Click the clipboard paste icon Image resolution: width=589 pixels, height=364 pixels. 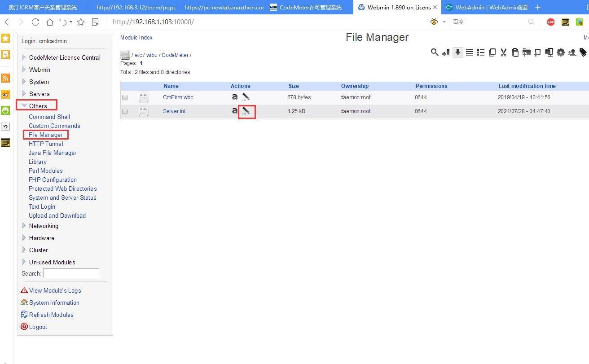click(515, 53)
